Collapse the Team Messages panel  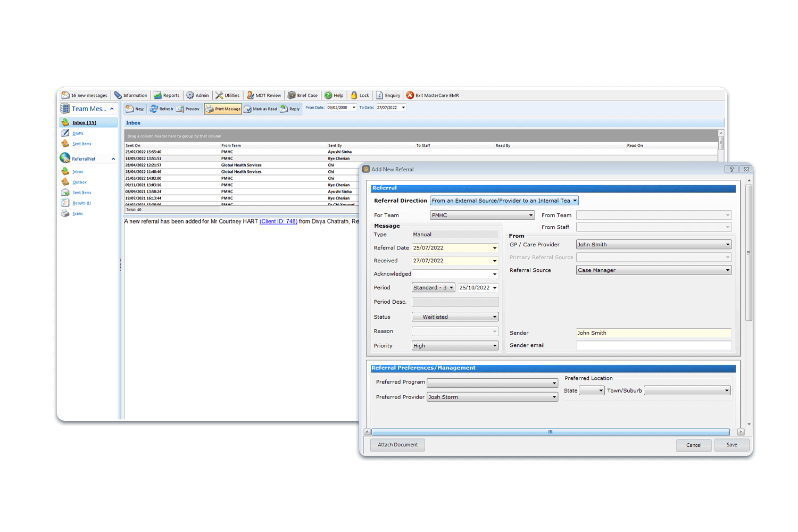[x=112, y=109]
